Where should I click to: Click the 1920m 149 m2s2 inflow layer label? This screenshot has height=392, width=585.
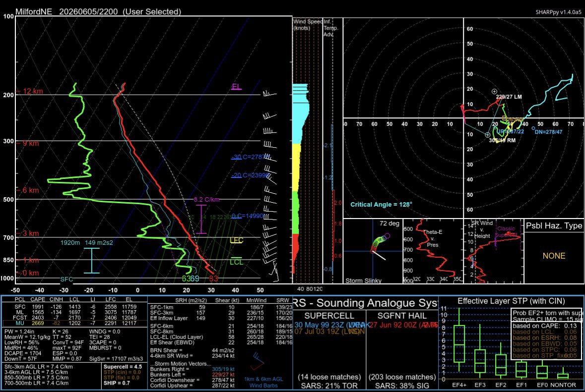tap(86, 242)
